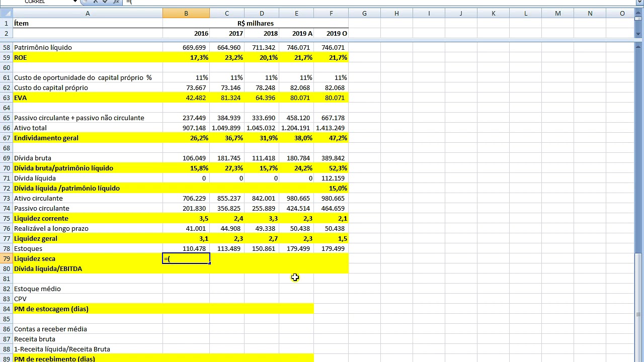Select column A header
644x362 pixels.
tap(88, 13)
